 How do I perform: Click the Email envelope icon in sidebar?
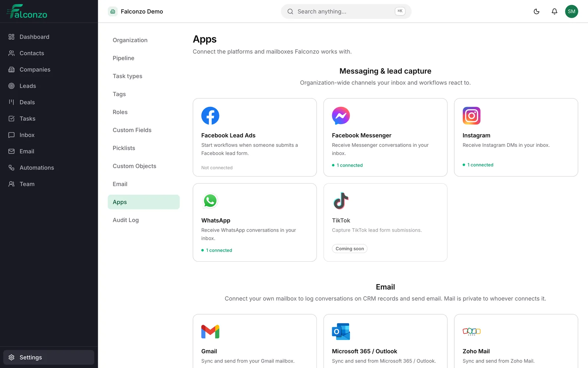click(11, 151)
